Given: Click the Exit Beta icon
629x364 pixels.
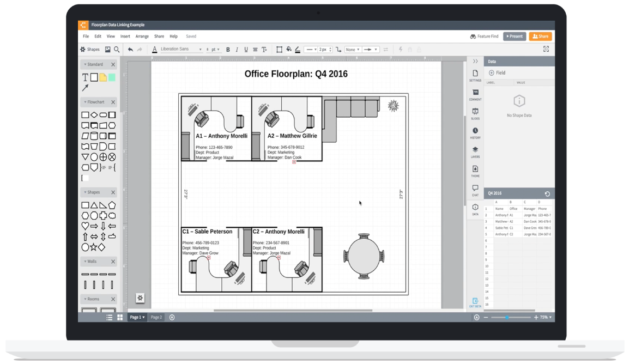Looking at the screenshot, I should [475, 302].
